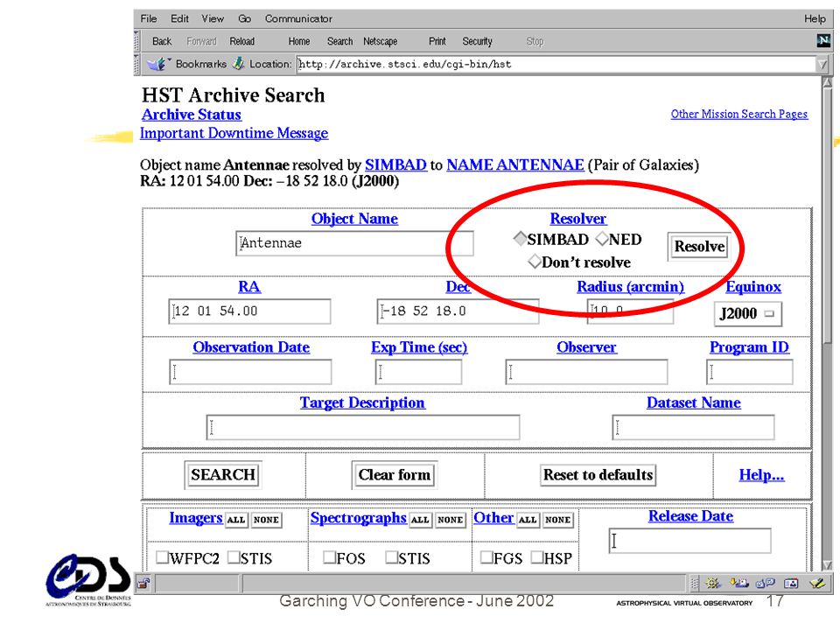Enable the HSP checkbox

pos(537,557)
